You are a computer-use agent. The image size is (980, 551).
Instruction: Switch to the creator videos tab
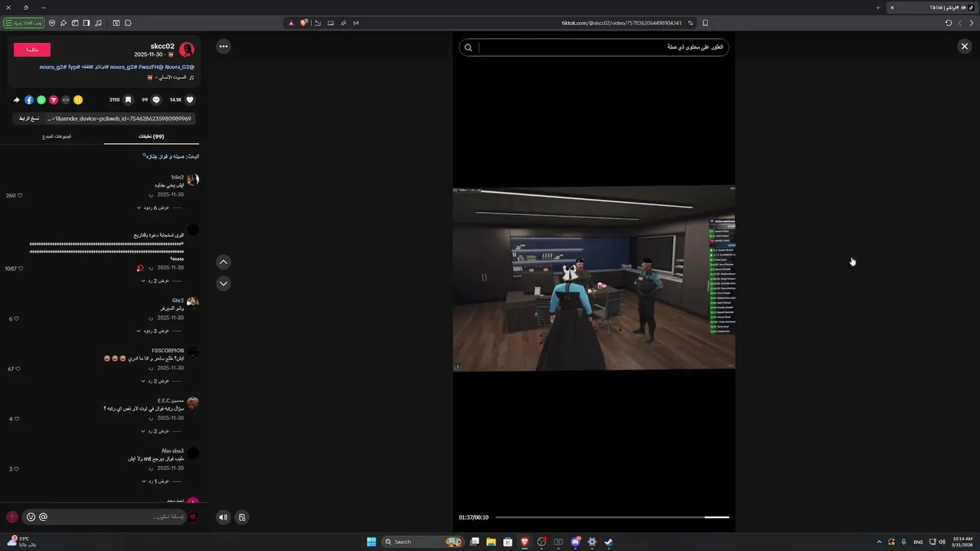click(x=57, y=136)
